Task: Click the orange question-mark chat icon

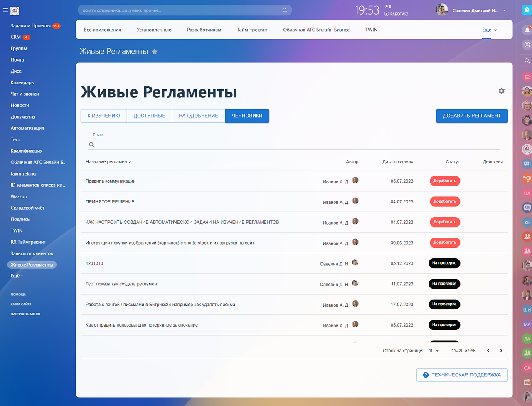Action: 527,178
